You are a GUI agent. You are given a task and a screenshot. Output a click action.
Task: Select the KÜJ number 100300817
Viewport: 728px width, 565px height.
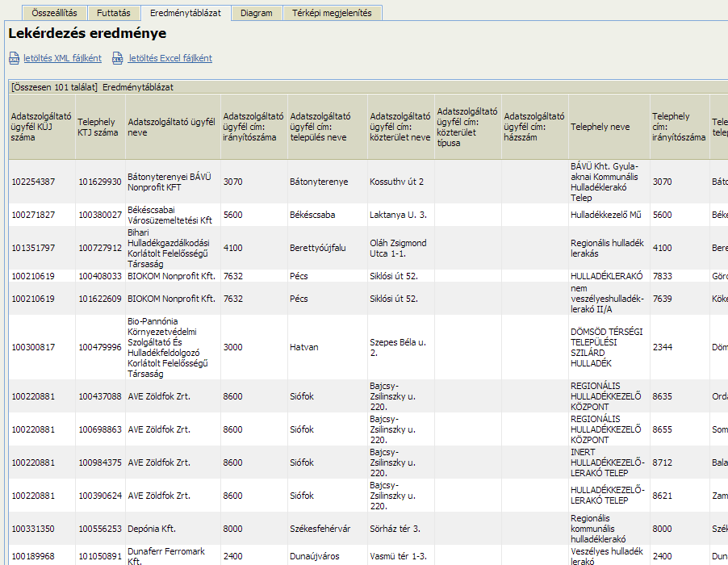point(33,347)
